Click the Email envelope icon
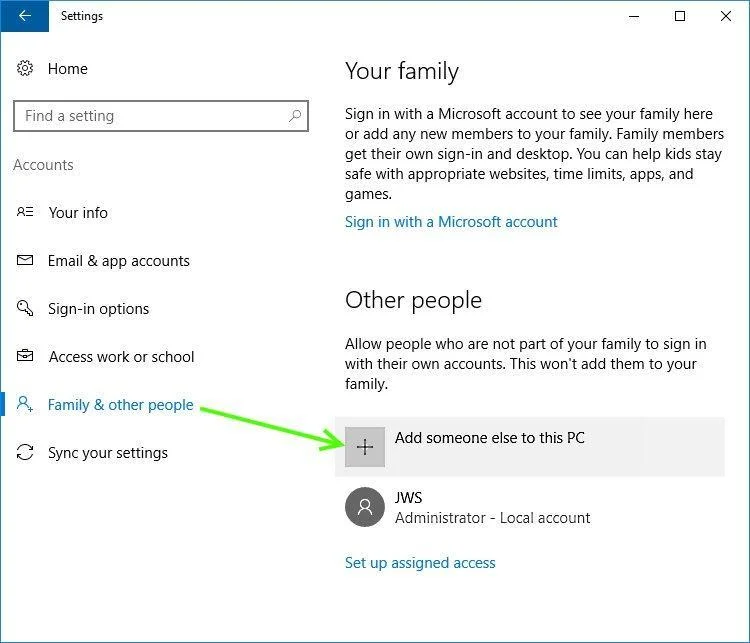 [25, 260]
